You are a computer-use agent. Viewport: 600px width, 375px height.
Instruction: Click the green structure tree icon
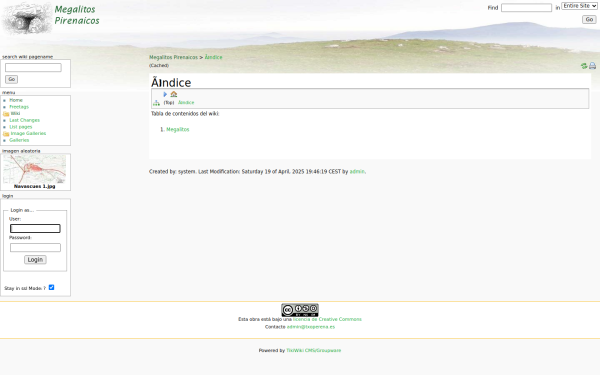pos(156,103)
